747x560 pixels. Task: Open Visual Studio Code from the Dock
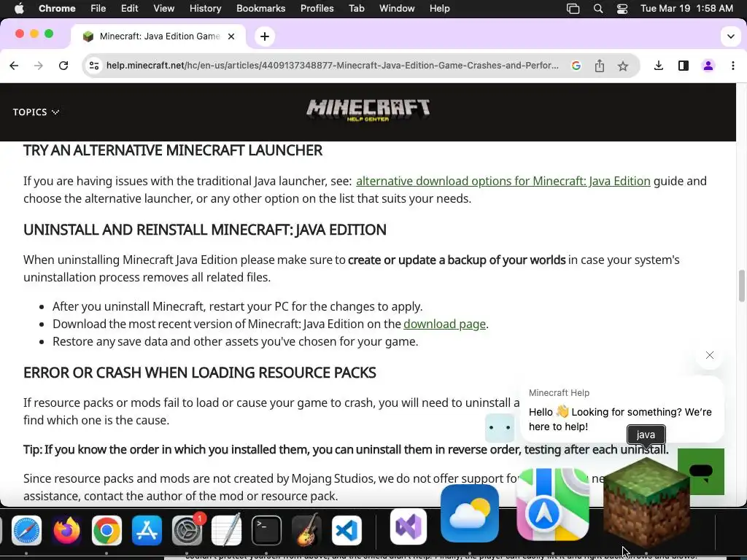[x=347, y=530]
